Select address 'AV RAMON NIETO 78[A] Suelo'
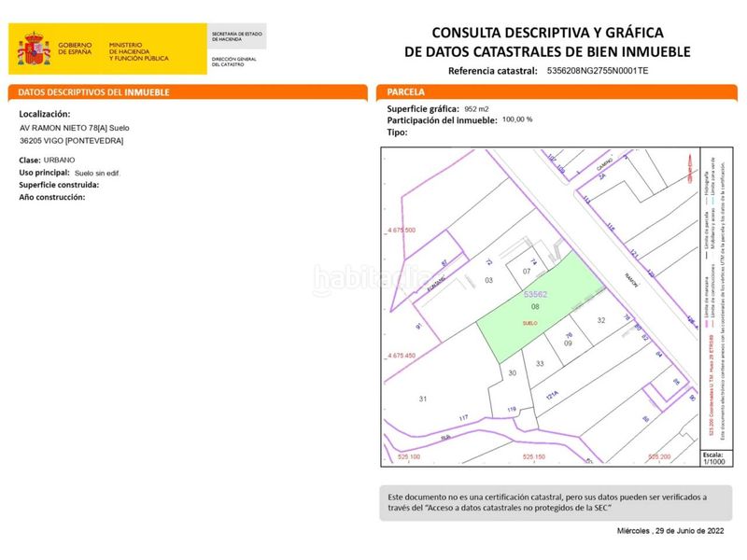The image size is (747, 560). (x=75, y=128)
